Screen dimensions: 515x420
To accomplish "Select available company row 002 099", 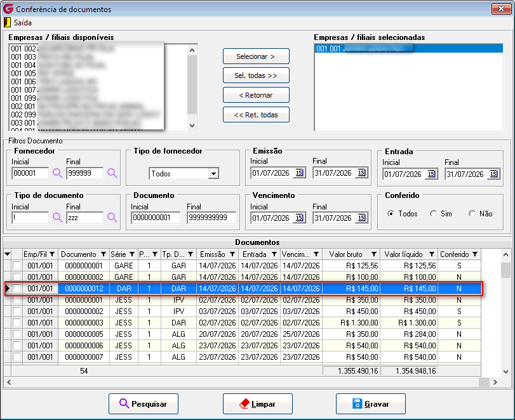I will pyautogui.click(x=98, y=114).
